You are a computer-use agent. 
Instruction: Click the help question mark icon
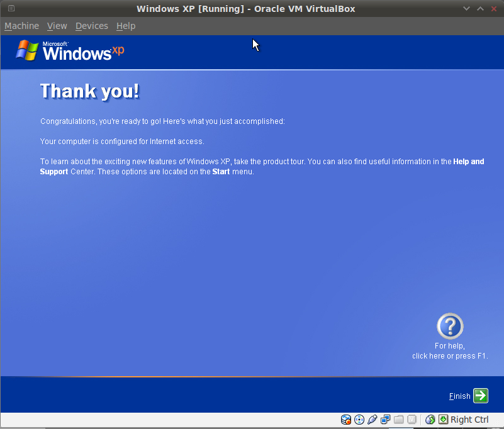[x=450, y=326]
